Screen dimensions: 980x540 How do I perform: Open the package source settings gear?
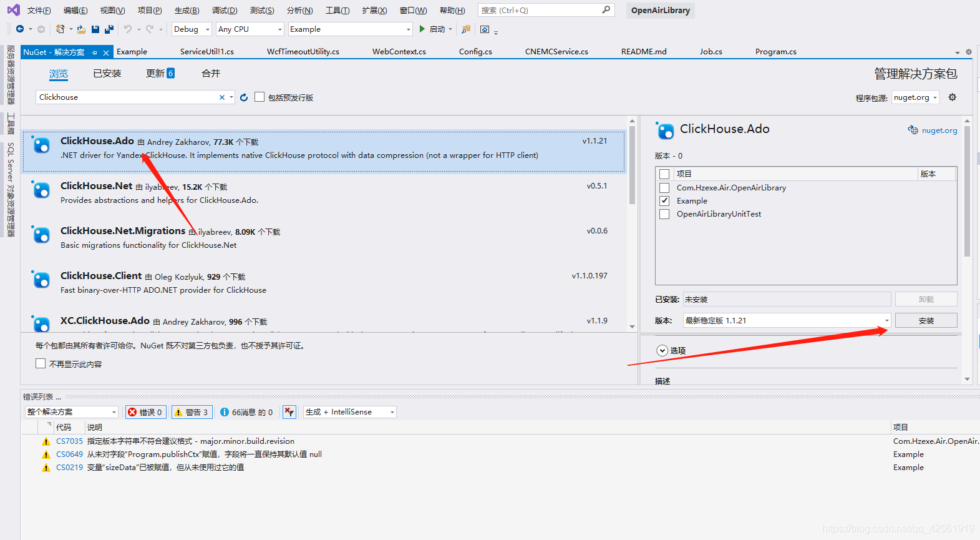coord(953,97)
